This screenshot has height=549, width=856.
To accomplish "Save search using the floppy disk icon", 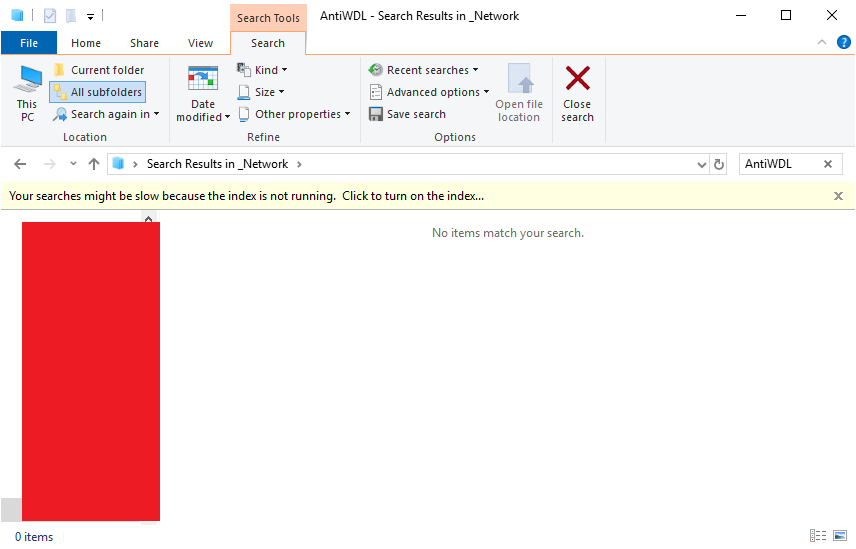I will (x=376, y=114).
